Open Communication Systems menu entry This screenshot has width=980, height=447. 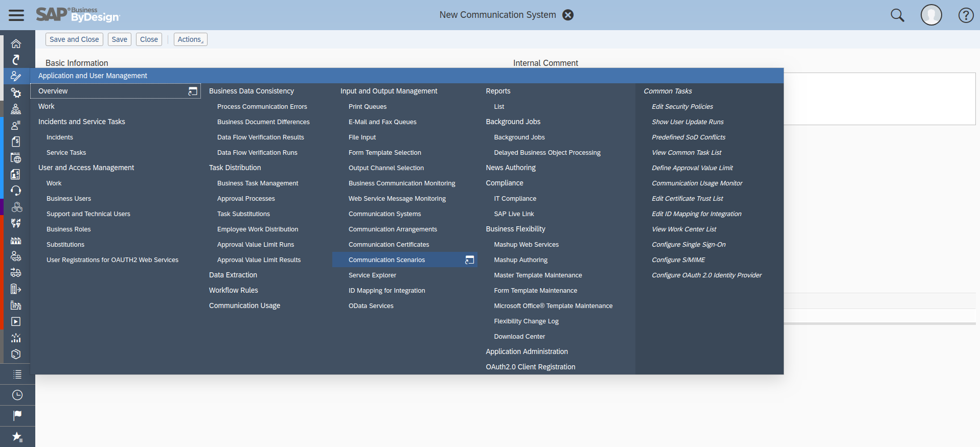pos(384,214)
